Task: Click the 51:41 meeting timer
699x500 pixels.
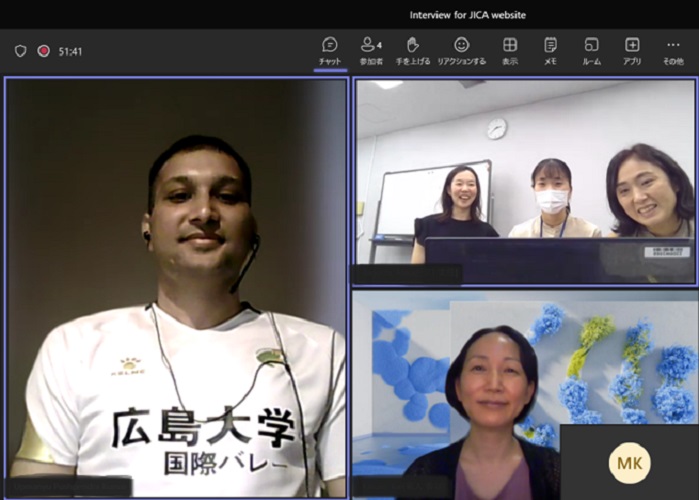Action: pos(71,51)
